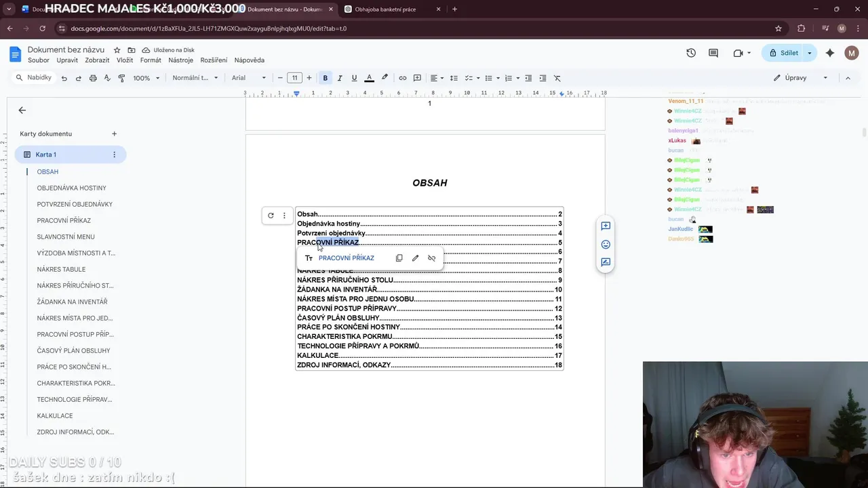Run spelling and grammar check icon
The image size is (868, 488).
pyautogui.click(x=107, y=78)
